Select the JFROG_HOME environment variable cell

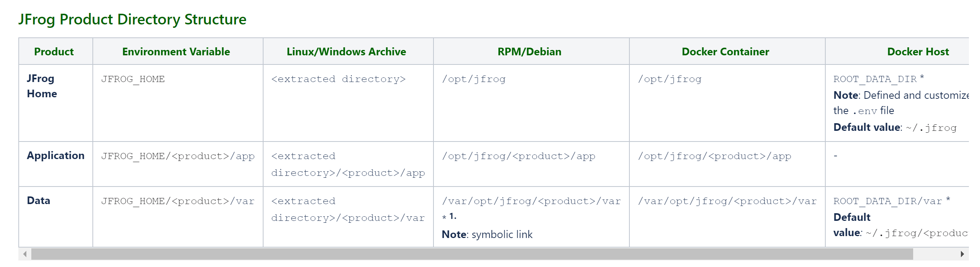[133, 79]
